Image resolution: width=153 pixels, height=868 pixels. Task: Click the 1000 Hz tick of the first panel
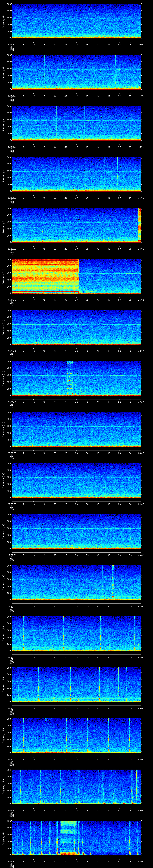(8, 4)
